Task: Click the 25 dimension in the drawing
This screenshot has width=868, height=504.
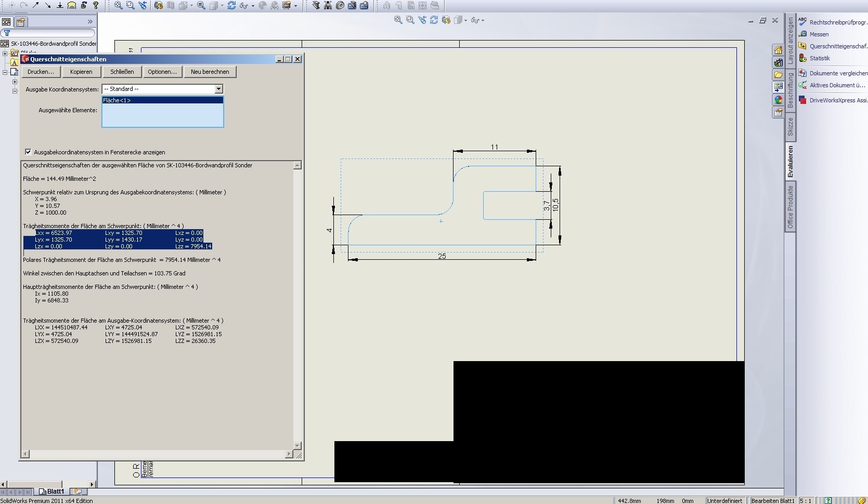Action: [442, 256]
